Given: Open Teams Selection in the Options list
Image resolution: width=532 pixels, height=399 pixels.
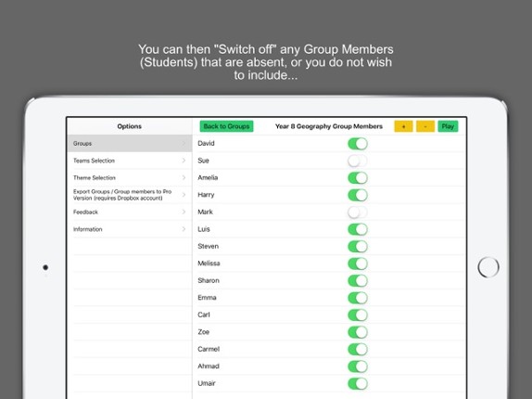Looking at the screenshot, I should pos(130,161).
